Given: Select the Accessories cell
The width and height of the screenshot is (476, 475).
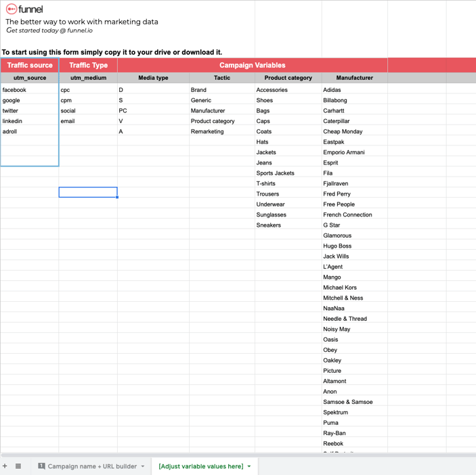Looking at the screenshot, I should click(288, 90).
